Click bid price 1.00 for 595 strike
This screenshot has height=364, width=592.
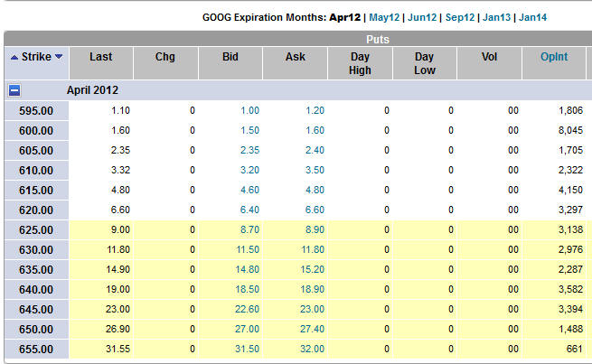pyautogui.click(x=249, y=110)
